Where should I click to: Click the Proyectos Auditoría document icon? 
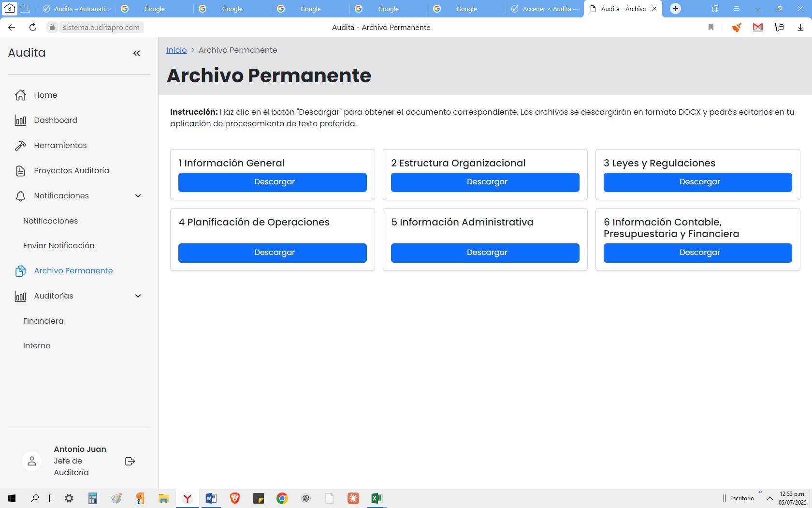[x=20, y=171]
